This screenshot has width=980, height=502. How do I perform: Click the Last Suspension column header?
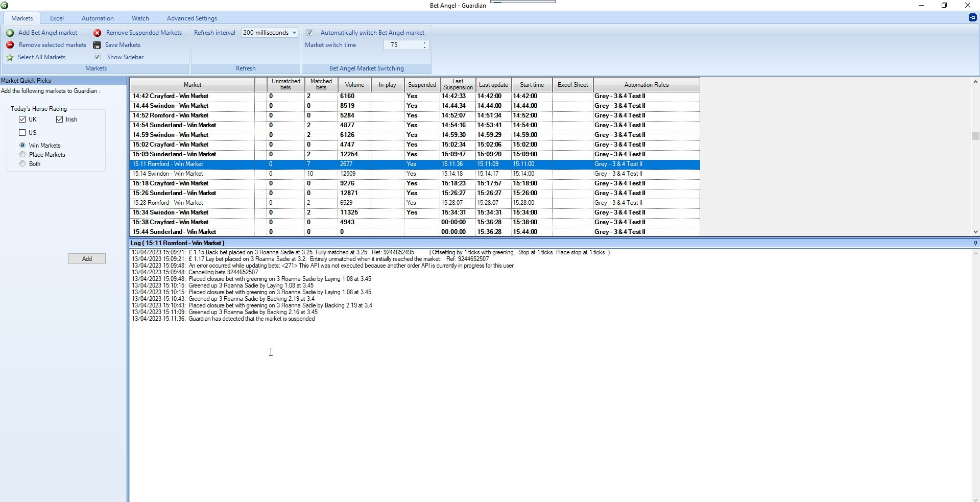pos(458,85)
